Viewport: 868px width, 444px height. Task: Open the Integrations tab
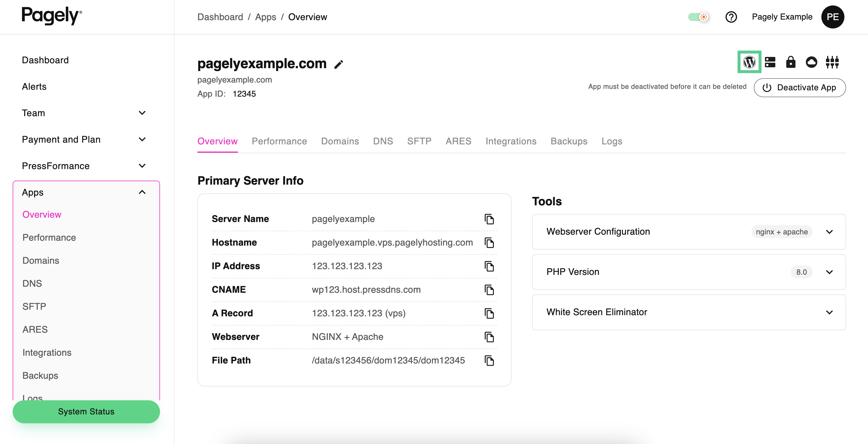coord(511,141)
